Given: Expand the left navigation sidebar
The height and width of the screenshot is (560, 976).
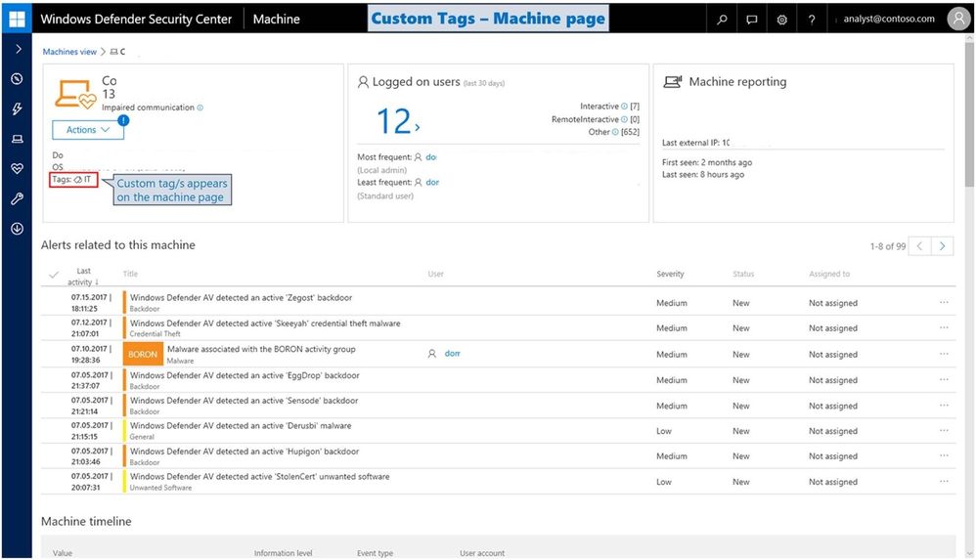Looking at the screenshot, I should point(18,49).
